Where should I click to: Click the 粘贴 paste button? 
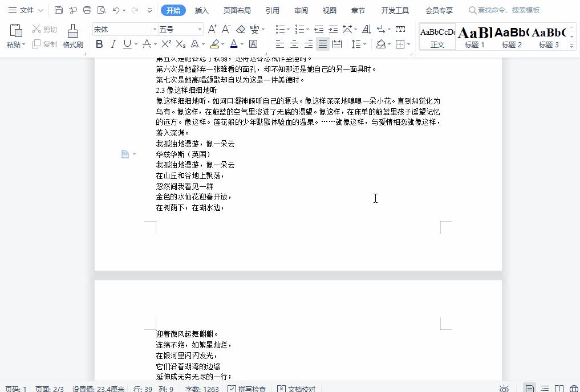click(x=15, y=36)
